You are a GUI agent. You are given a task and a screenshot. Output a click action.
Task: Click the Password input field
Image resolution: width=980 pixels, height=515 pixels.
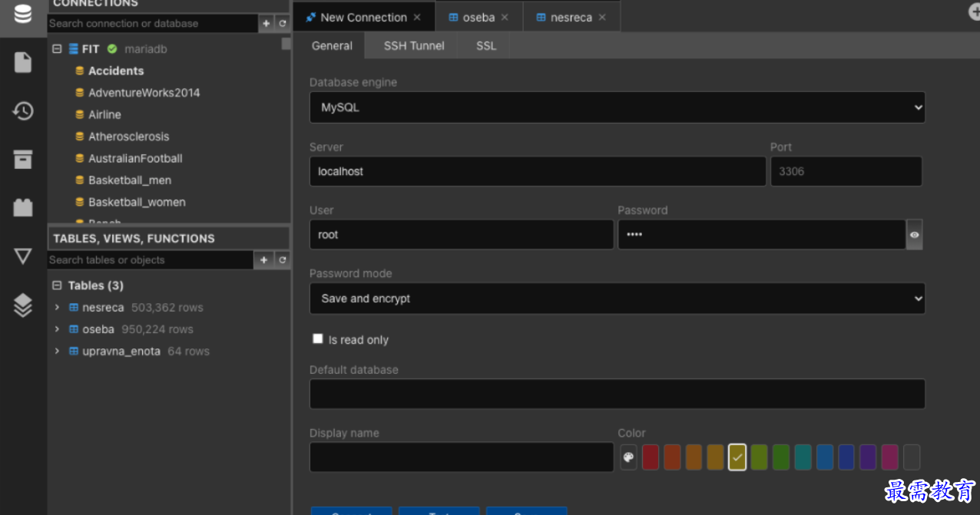pos(762,235)
